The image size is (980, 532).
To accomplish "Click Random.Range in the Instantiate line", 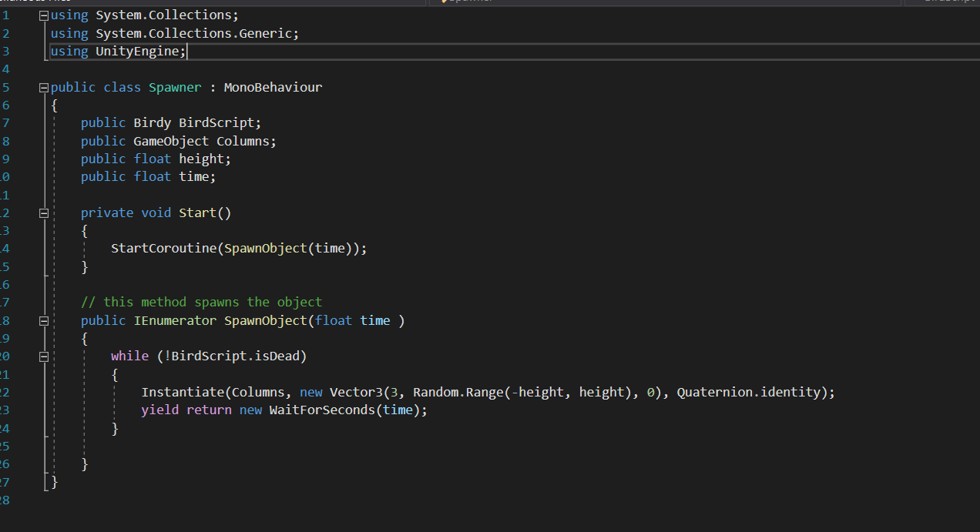I will pos(458,392).
